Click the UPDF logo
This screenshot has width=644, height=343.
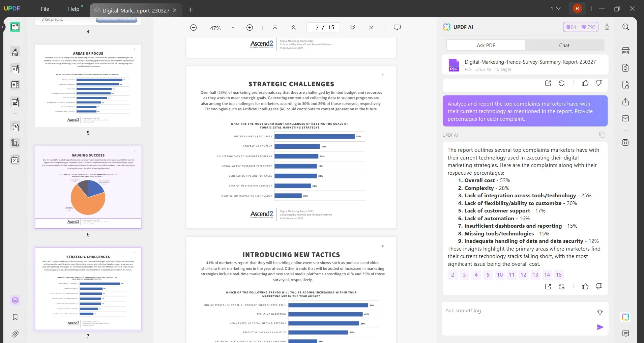[x=12, y=8]
